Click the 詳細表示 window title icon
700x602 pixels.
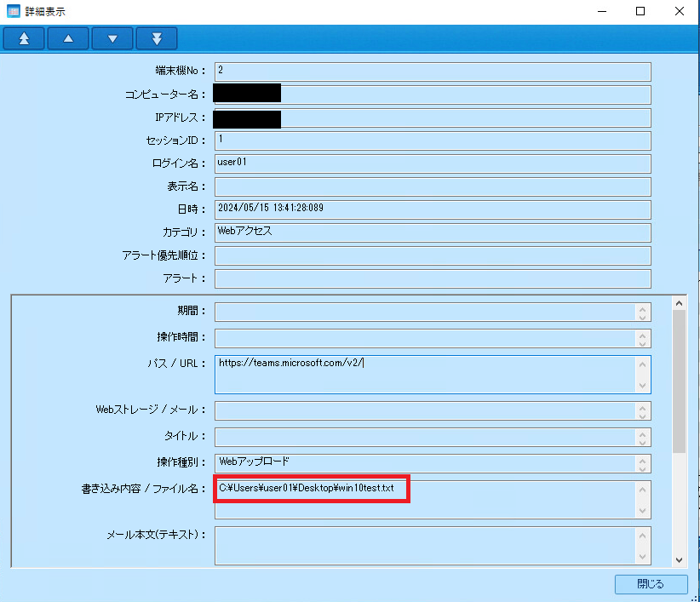point(13,11)
